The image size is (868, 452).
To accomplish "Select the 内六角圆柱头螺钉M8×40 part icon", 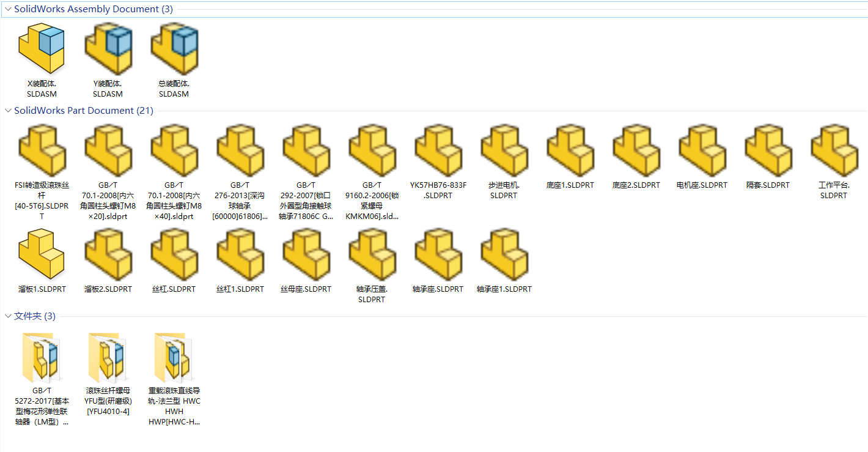I will point(174,150).
